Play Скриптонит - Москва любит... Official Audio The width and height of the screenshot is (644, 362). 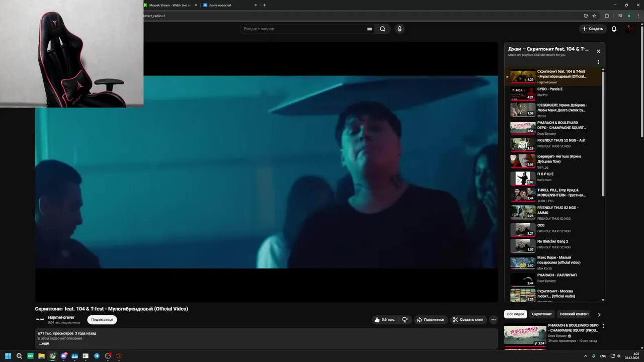coord(553,295)
